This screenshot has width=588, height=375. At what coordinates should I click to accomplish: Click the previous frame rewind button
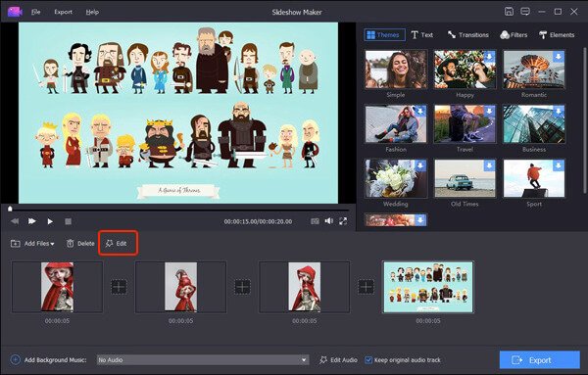[x=15, y=221]
